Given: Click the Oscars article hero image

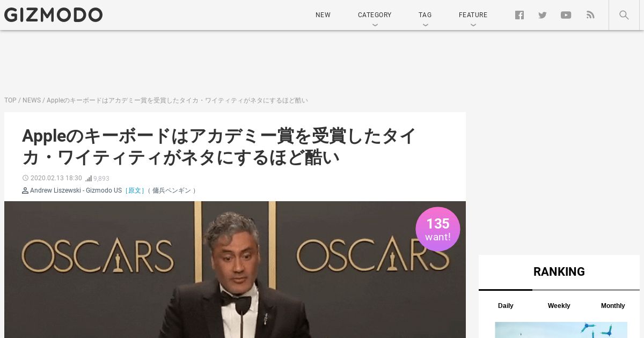Looking at the screenshot, I should pos(235,269).
